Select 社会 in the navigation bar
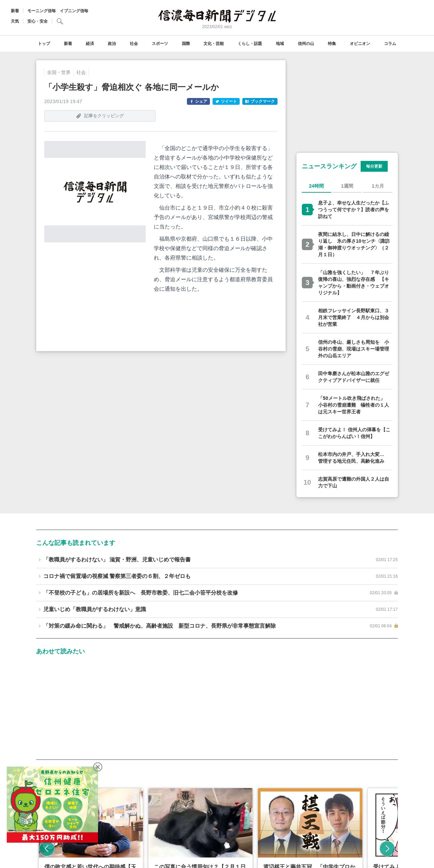Screen dimensions: 434x868 point(134,44)
